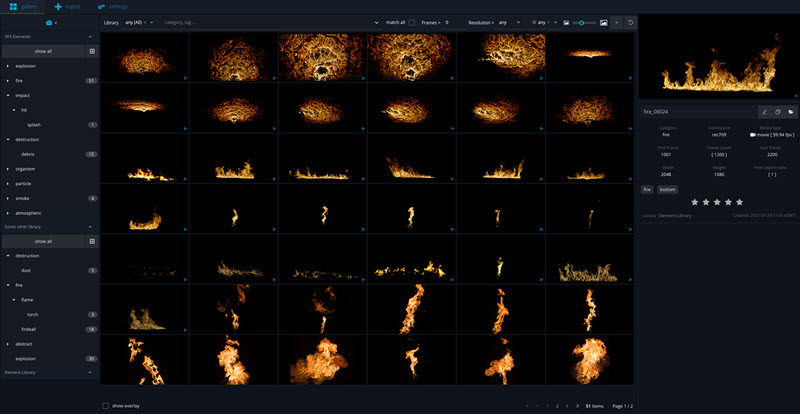Select the particle category
The height and width of the screenshot is (414, 800).
pyautogui.click(x=23, y=183)
